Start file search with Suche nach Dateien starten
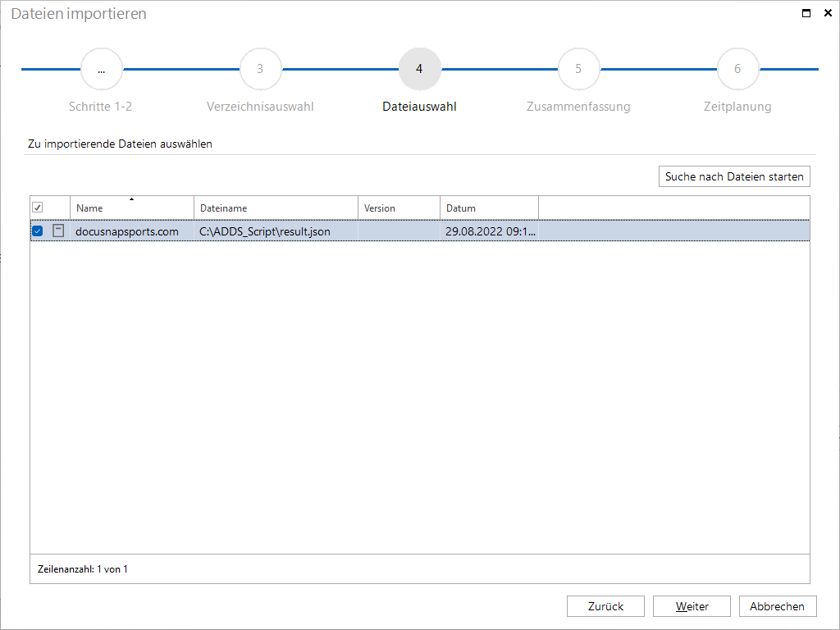Image resolution: width=840 pixels, height=630 pixels. 734,176
